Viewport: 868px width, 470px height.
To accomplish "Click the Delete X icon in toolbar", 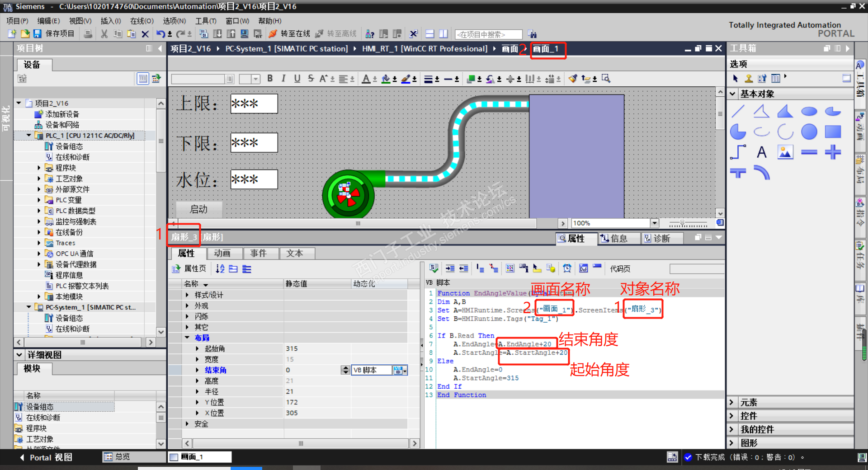I will point(145,34).
